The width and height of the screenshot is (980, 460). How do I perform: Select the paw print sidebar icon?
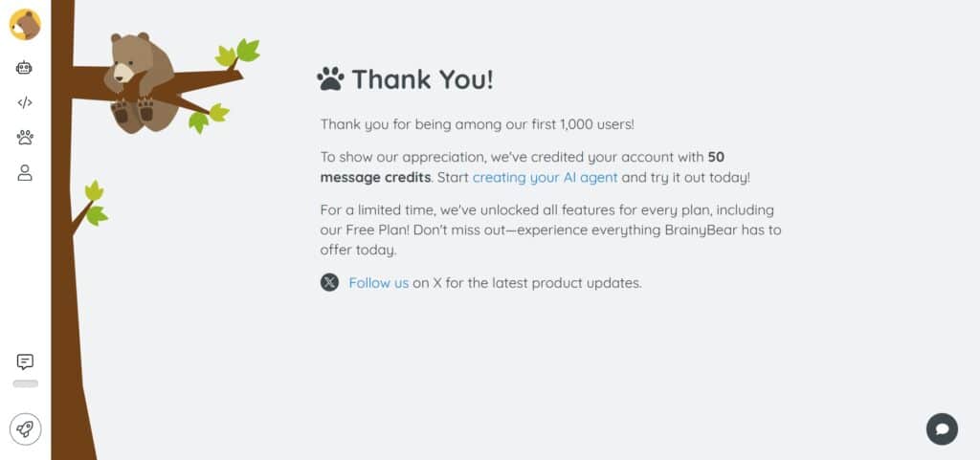click(25, 137)
